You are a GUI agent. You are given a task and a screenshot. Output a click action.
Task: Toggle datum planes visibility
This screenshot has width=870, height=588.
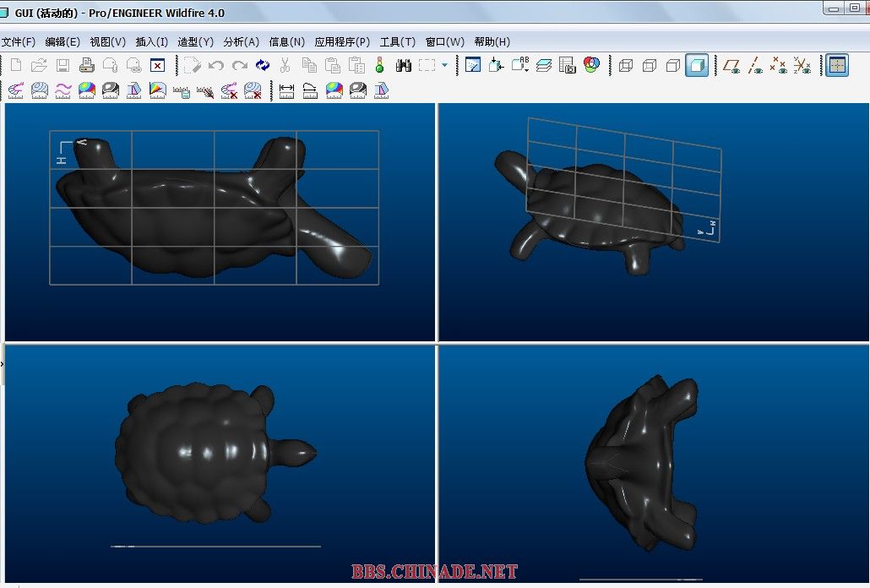[x=731, y=65]
